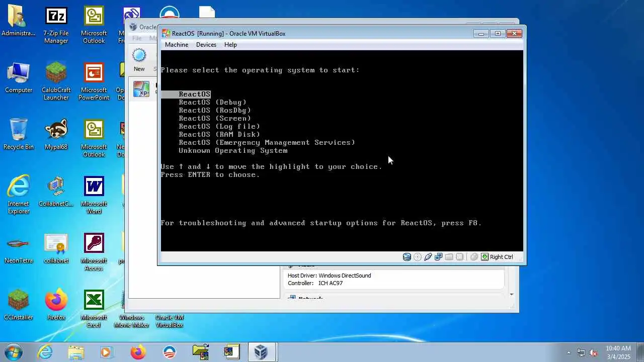The height and width of the screenshot is (362, 644).
Task: Click the Host Driver: Windows DirectSound text
Action: 329,276
